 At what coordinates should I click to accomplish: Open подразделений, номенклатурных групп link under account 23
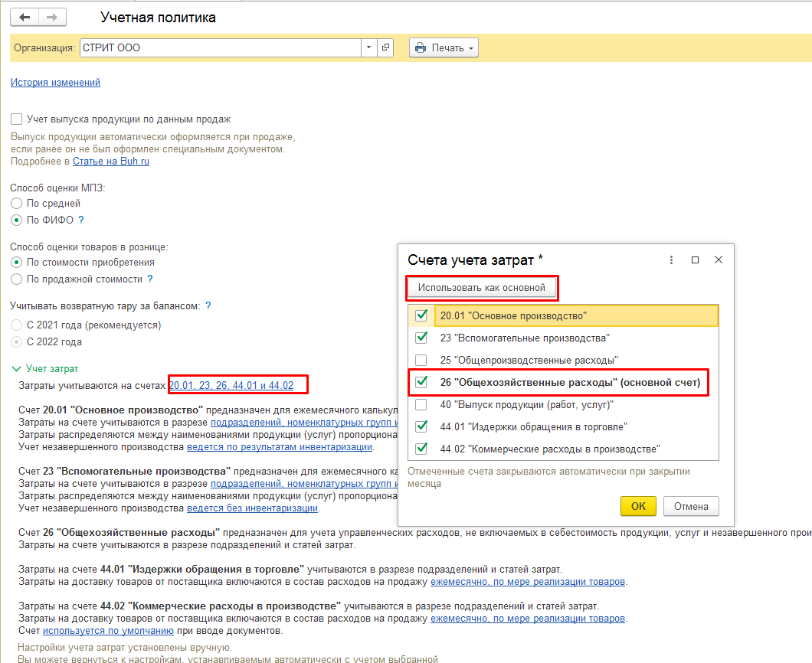[304, 483]
